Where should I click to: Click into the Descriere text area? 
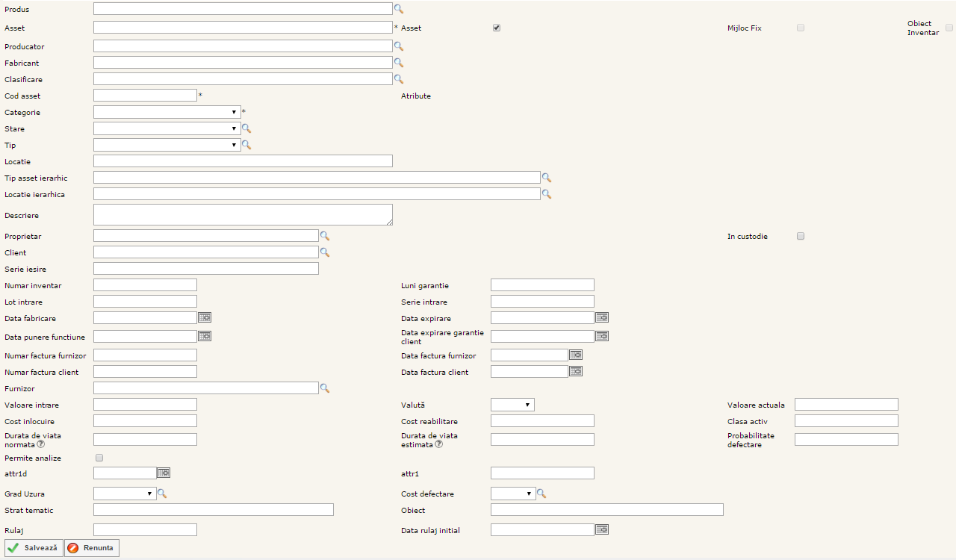click(x=243, y=215)
